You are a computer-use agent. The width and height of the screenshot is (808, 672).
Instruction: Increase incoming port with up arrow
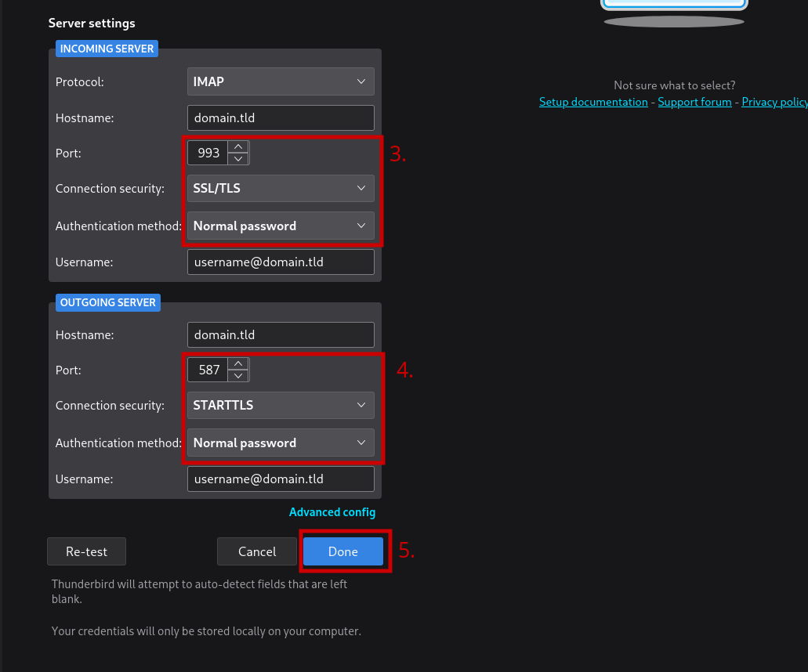pyautogui.click(x=238, y=146)
